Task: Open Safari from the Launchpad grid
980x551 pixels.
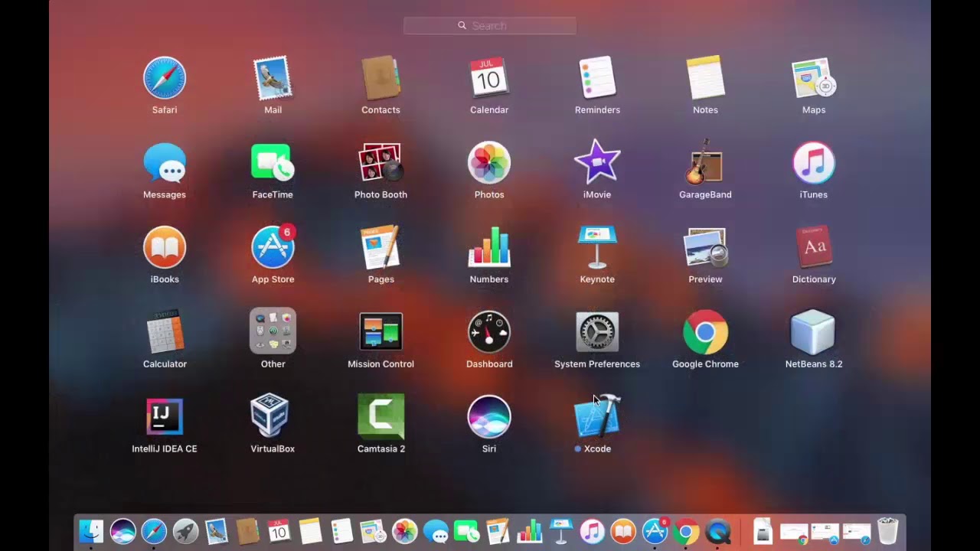Action: pyautogui.click(x=165, y=78)
